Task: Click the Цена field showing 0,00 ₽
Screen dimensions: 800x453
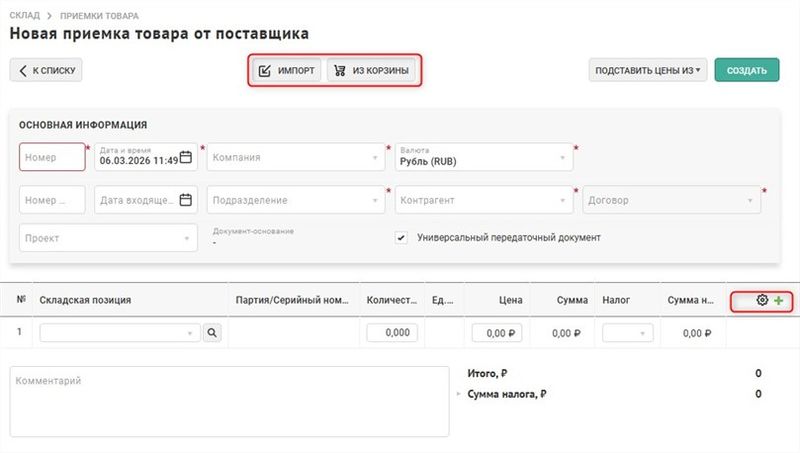Action: click(x=497, y=333)
